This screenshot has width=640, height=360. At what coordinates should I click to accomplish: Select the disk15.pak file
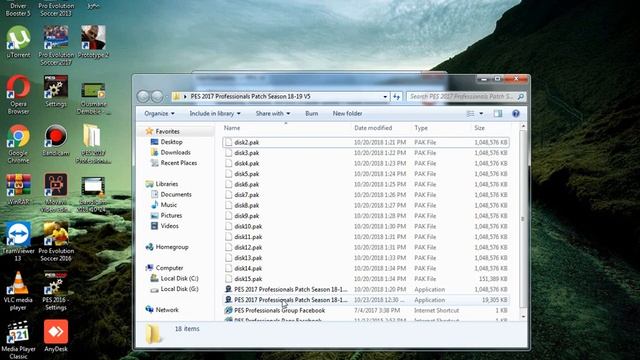pyautogui.click(x=366, y=279)
